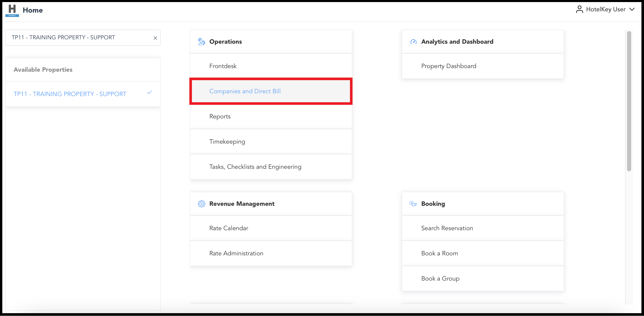
Task: Open Property Dashboard
Action: click(448, 66)
